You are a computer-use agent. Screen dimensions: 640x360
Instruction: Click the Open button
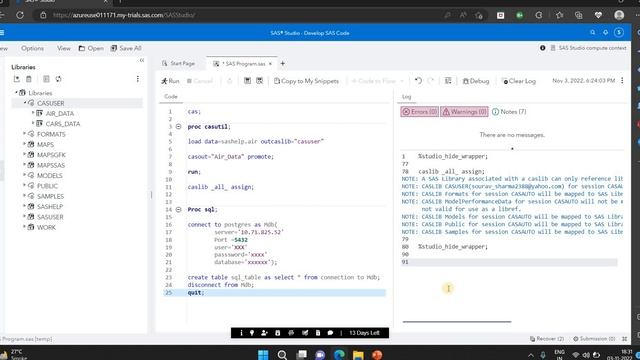91,48
